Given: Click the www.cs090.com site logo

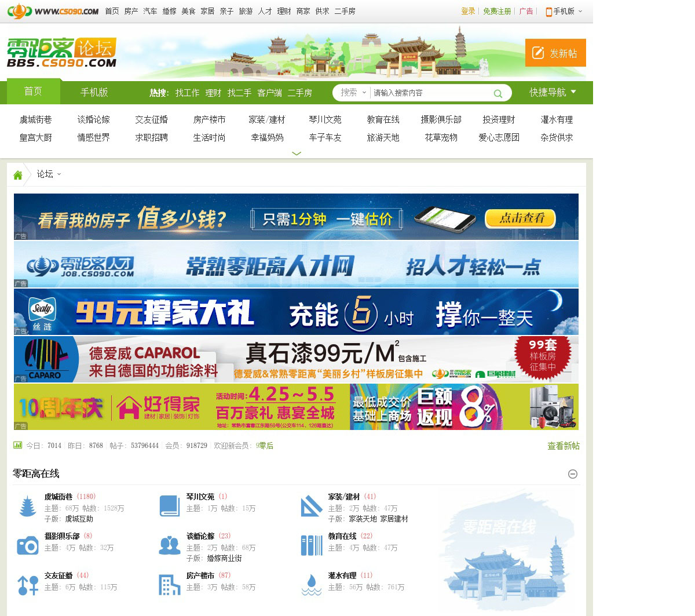Looking at the screenshot, I should (x=53, y=11).
